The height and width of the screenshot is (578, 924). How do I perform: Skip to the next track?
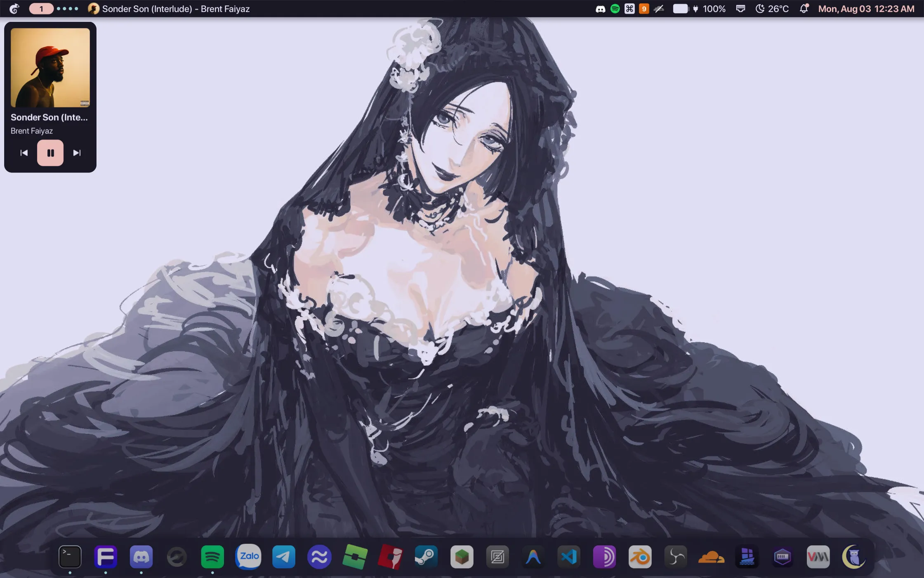[x=77, y=153]
